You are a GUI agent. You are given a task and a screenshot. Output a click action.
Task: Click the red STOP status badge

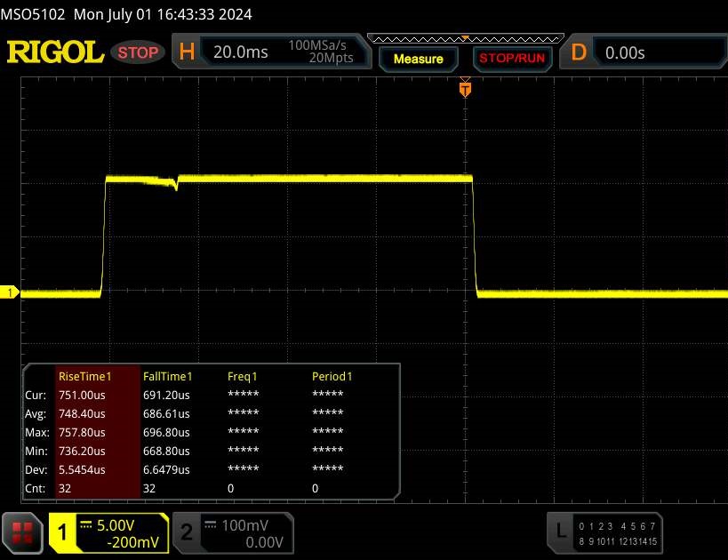(x=140, y=52)
